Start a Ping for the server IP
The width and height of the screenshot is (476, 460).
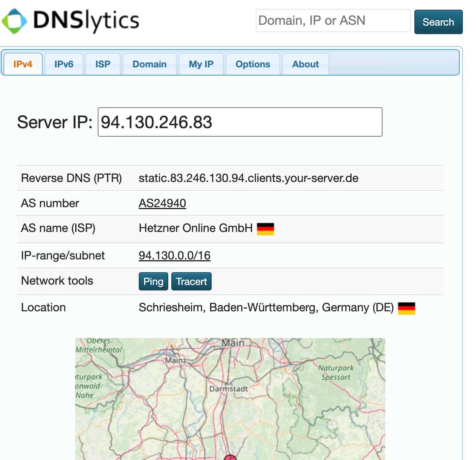pyautogui.click(x=153, y=281)
